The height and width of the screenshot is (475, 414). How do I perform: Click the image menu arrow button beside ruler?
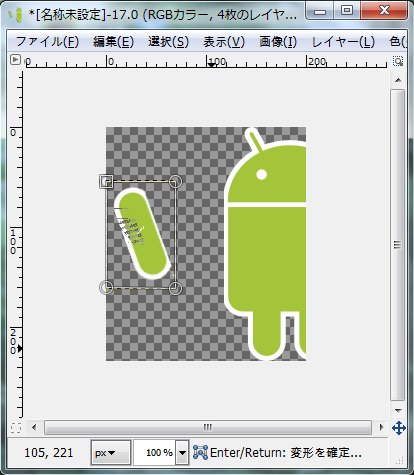click(15, 60)
